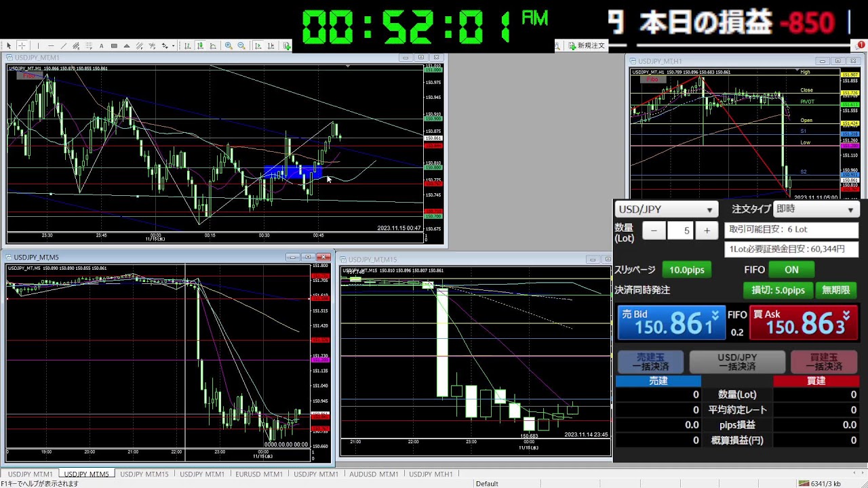
Task: Select the trendline drawing tool
Action: (63, 46)
